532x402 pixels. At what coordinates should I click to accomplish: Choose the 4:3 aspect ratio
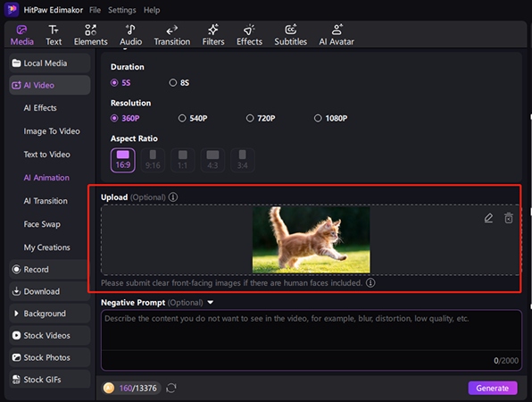pyautogui.click(x=212, y=160)
